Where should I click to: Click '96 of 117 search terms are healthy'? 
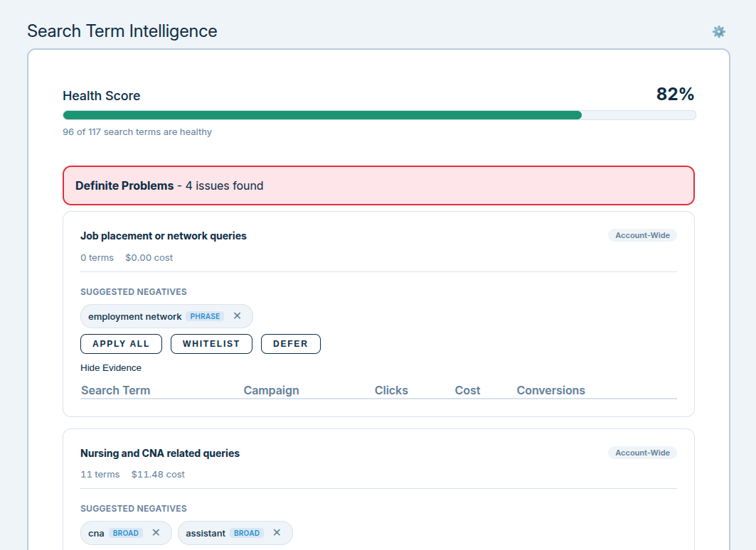[x=137, y=132]
